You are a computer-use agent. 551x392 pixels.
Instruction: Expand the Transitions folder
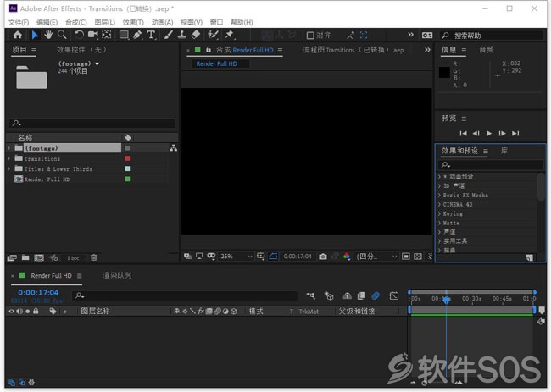(x=9, y=158)
